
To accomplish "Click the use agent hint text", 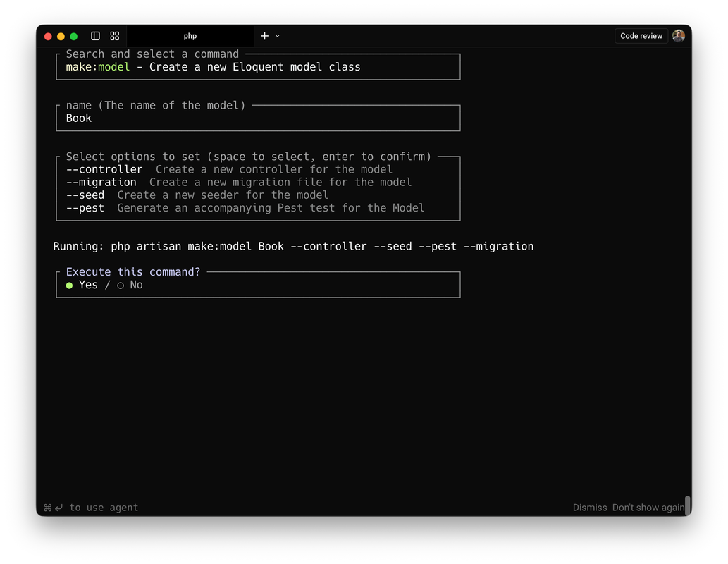I will click(92, 507).
